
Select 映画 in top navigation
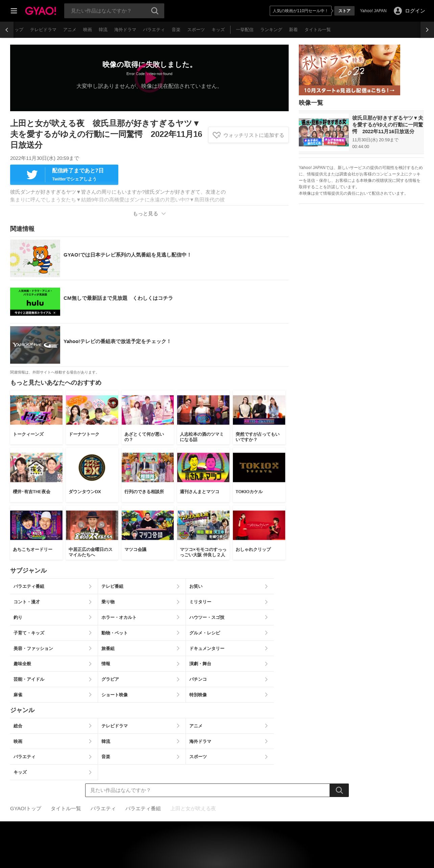(88, 30)
